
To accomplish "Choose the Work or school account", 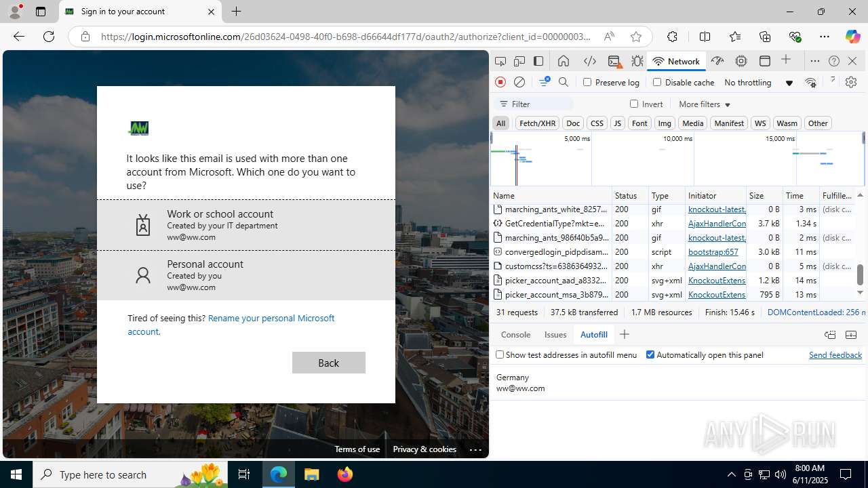I will pos(246,225).
